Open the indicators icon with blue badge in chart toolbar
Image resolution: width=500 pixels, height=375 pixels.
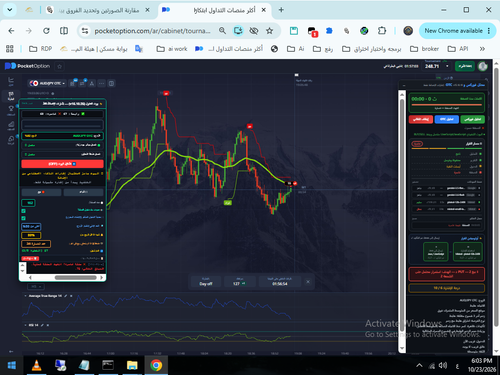coord(82,83)
